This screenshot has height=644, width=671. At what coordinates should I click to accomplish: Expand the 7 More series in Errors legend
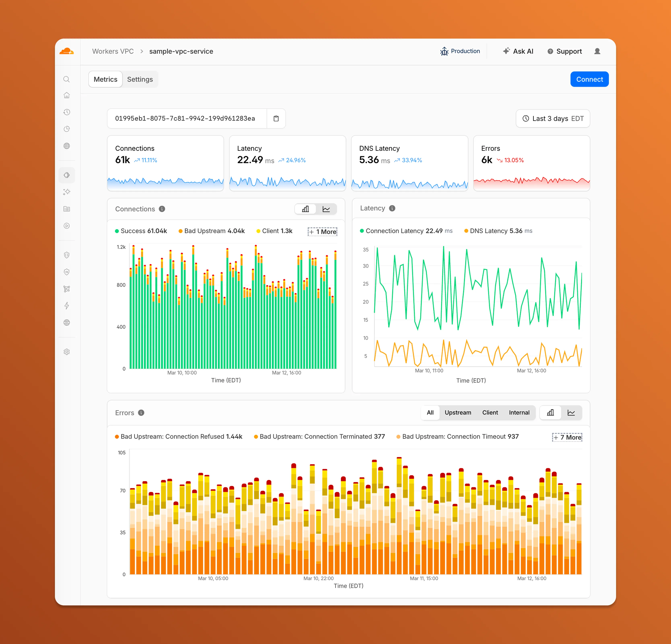click(x=567, y=437)
